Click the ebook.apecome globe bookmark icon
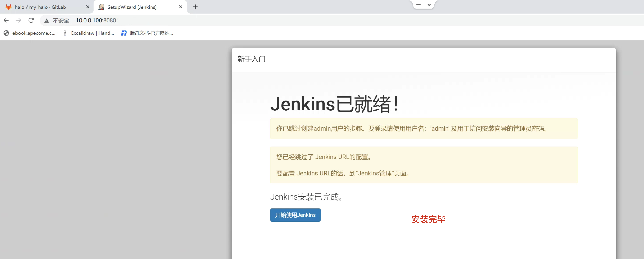Screen dimensions: 644x259 pyautogui.click(x=6, y=33)
